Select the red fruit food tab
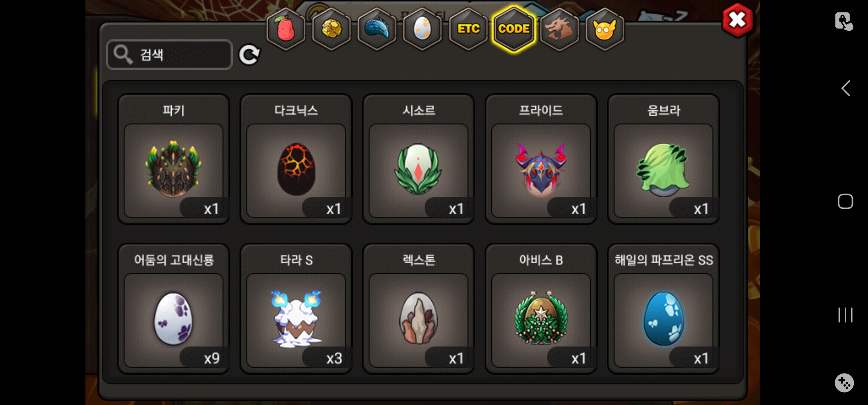The height and width of the screenshot is (405, 868). click(x=286, y=29)
